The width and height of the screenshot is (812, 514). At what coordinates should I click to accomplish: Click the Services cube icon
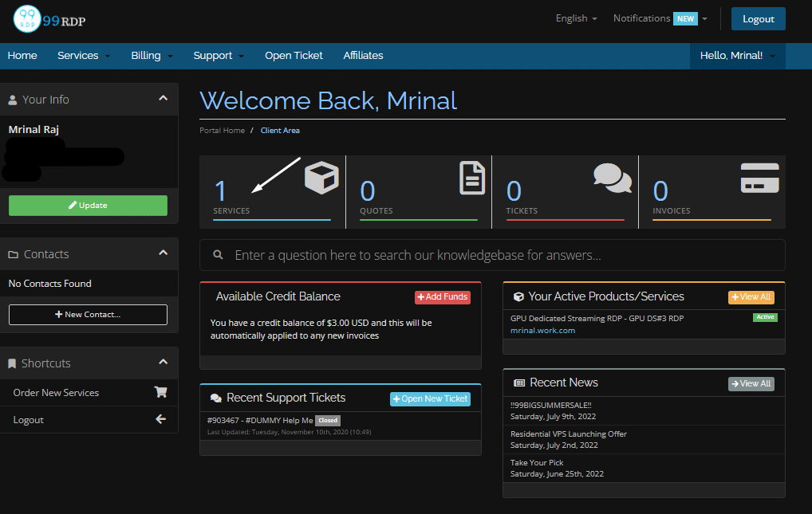pyautogui.click(x=321, y=178)
